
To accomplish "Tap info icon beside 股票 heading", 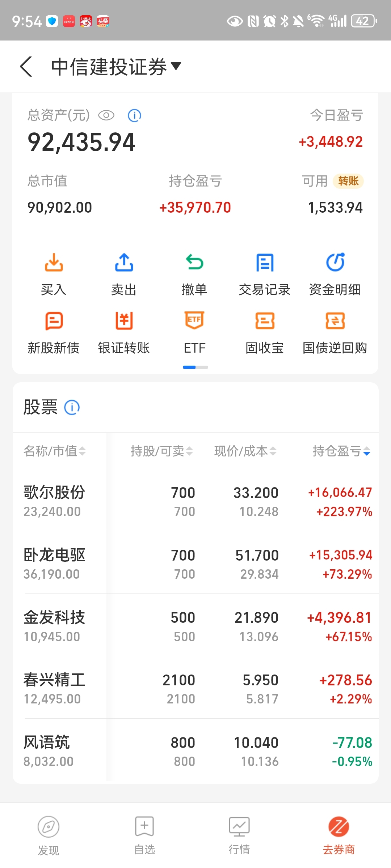I will tap(72, 407).
